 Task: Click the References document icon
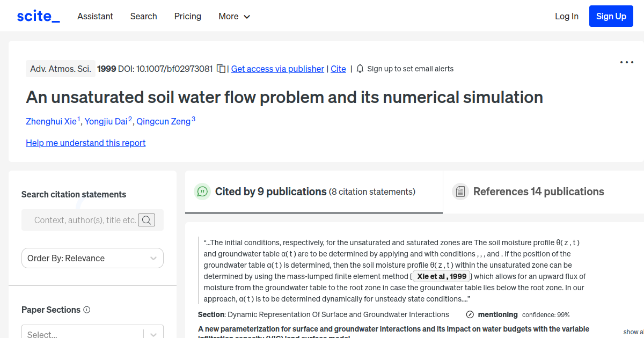[x=460, y=191]
